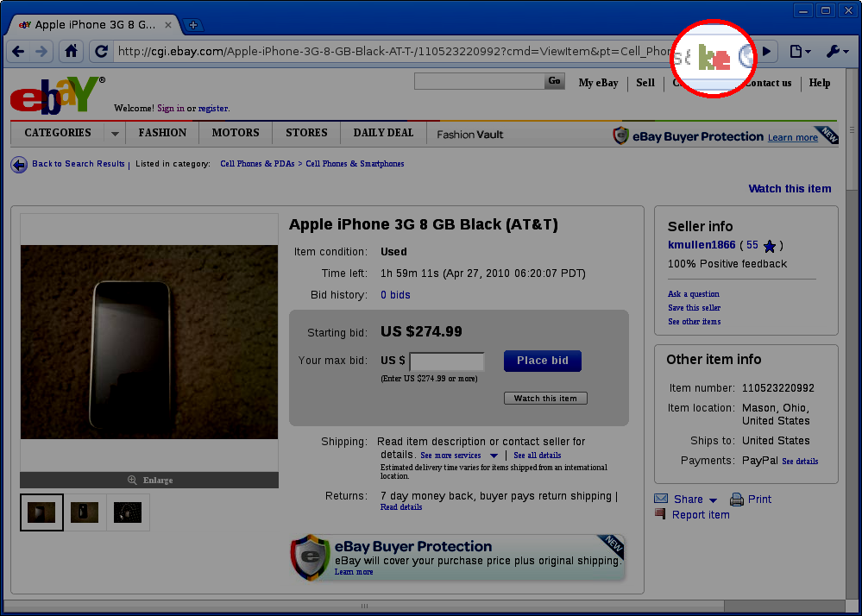Viewport: 862px width, 616px height.
Task: Open Cell Phones & PDAs category
Action: 257,164
